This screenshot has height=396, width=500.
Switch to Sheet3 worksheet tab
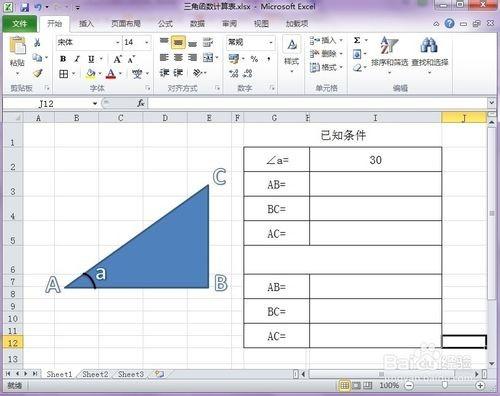(131, 374)
